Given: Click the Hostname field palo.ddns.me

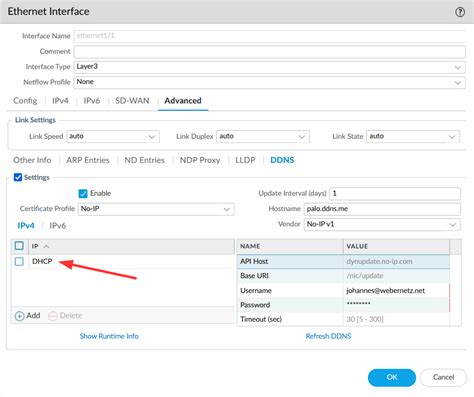Looking at the screenshot, I should (x=382, y=209).
